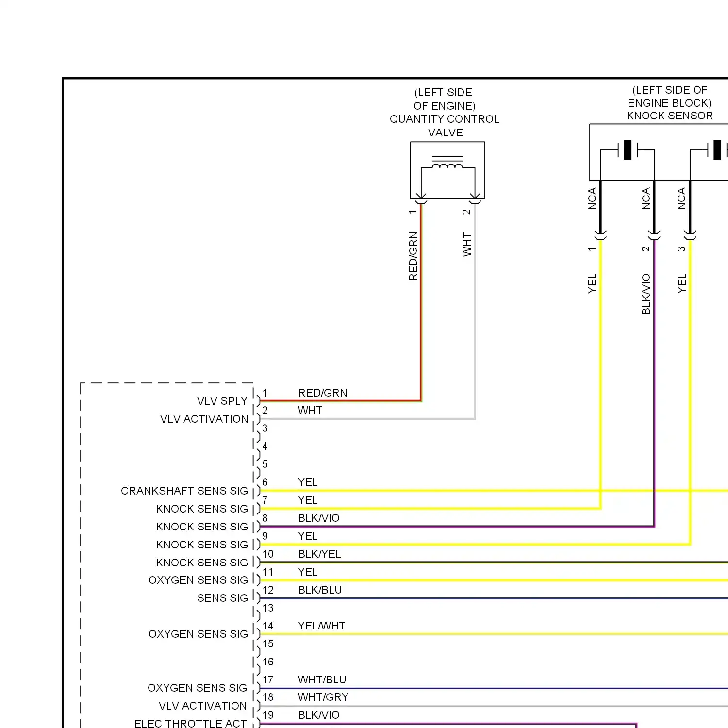Click valve connector terminal 1 symbol
The image size is (728, 728).
421,199
